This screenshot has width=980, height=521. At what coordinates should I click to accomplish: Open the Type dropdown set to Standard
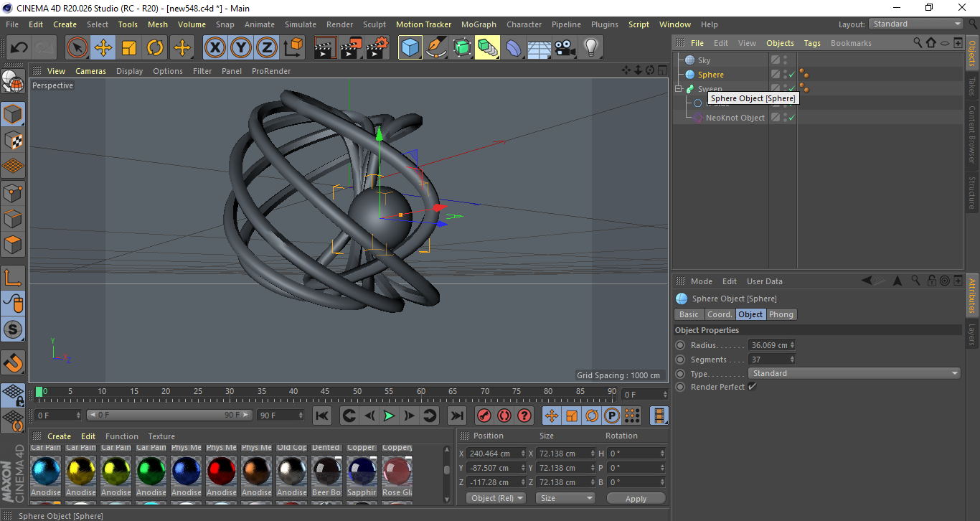(854, 373)
